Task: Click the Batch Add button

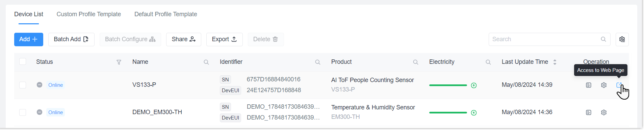Action: (71, 39)
